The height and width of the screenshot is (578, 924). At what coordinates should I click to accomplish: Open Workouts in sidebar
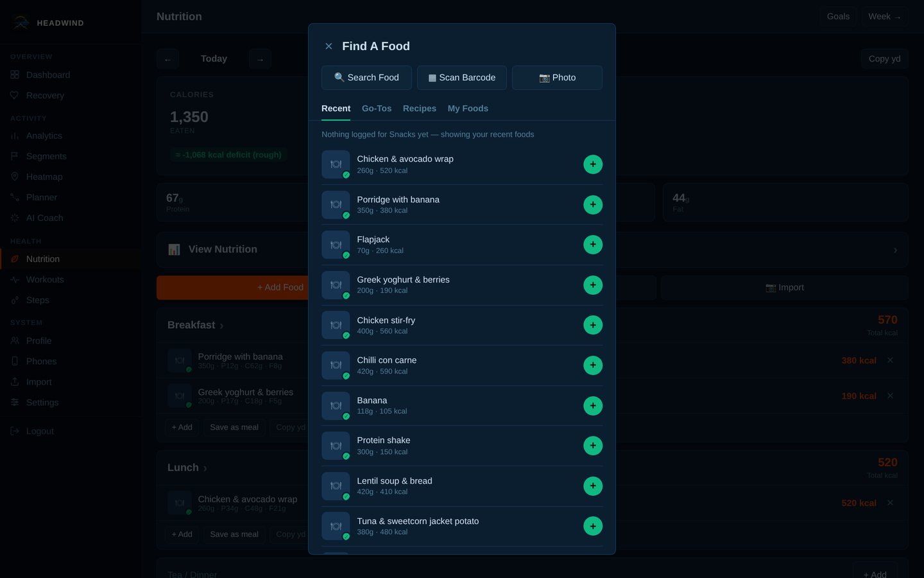click(71, 280)
